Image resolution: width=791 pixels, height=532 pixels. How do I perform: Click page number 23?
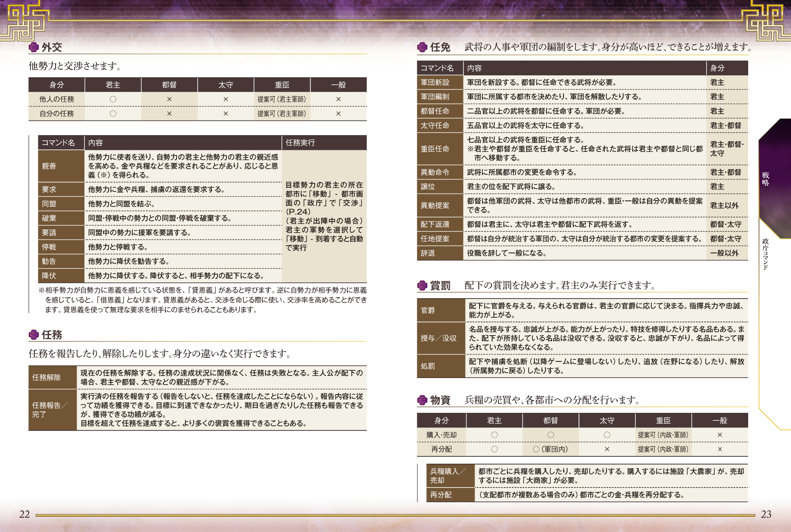pyautogui.click(x=766, y=514)
